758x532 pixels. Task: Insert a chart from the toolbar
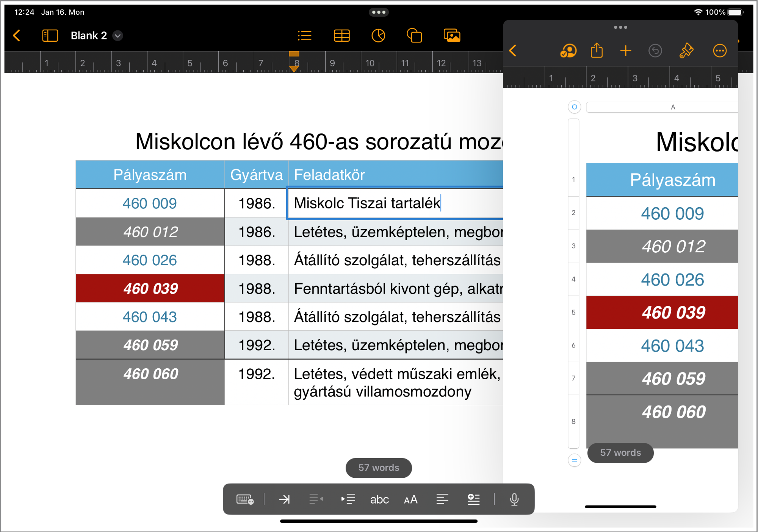pyautogui.click(x=378, y=36)
